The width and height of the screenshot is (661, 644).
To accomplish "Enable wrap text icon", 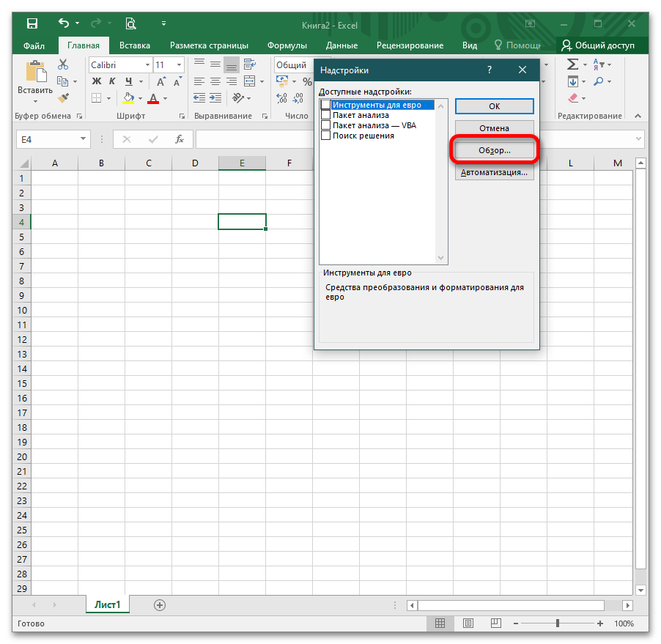I will coord(250,64).
